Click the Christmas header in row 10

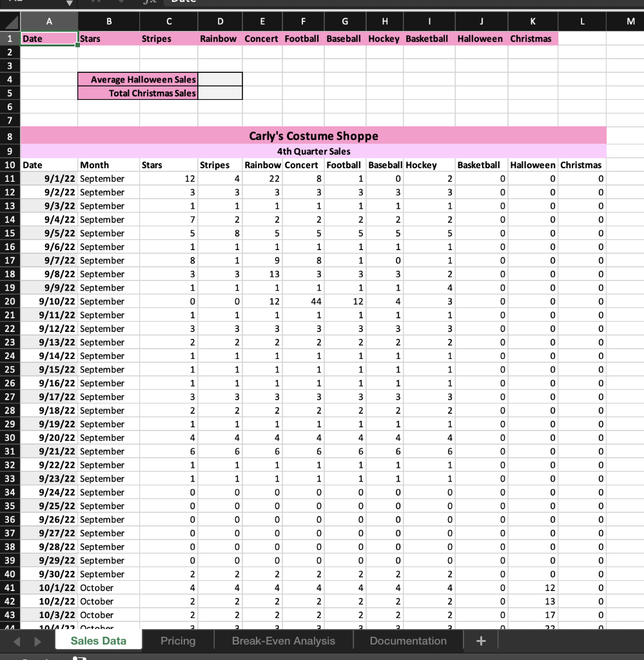pyautogui.click(x=582, y=165)
